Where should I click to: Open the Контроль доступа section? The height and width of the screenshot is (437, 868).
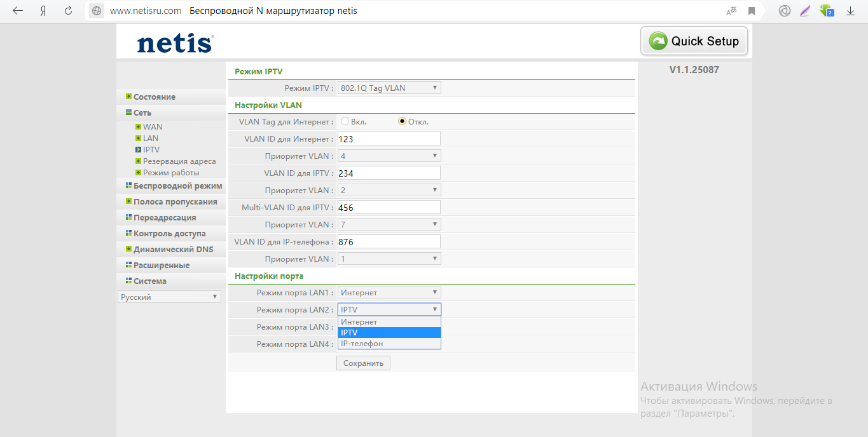pos(171,233)
